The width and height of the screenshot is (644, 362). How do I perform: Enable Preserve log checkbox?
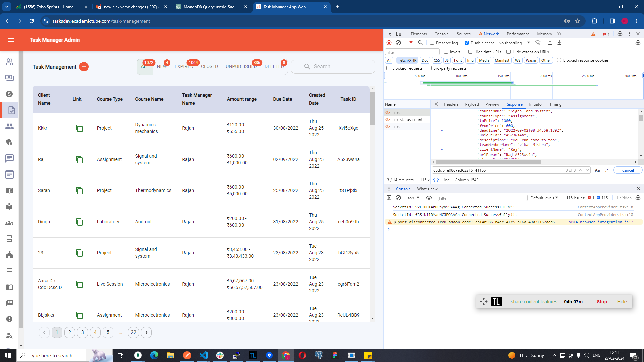point(432,43)
